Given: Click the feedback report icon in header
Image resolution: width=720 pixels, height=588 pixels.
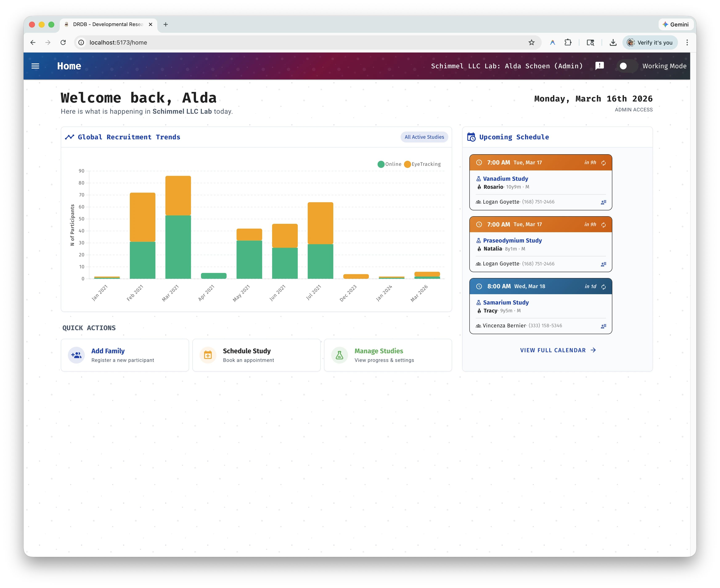Looking at the screenshot, I should click(599, 66).
